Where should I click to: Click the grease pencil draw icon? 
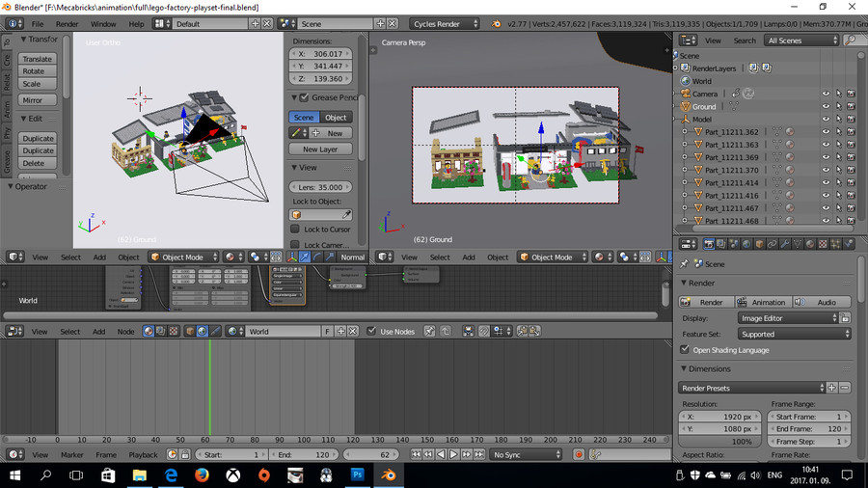[296, 133]
